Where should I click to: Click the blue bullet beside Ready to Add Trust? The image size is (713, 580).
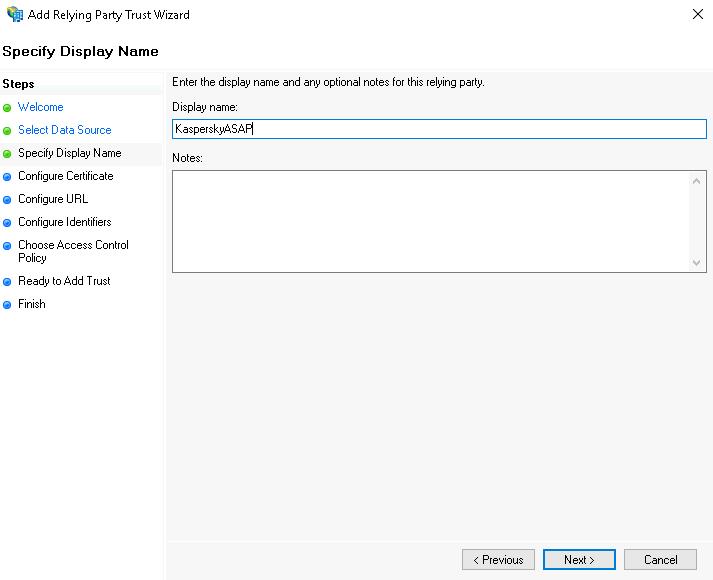click(7, 282)
